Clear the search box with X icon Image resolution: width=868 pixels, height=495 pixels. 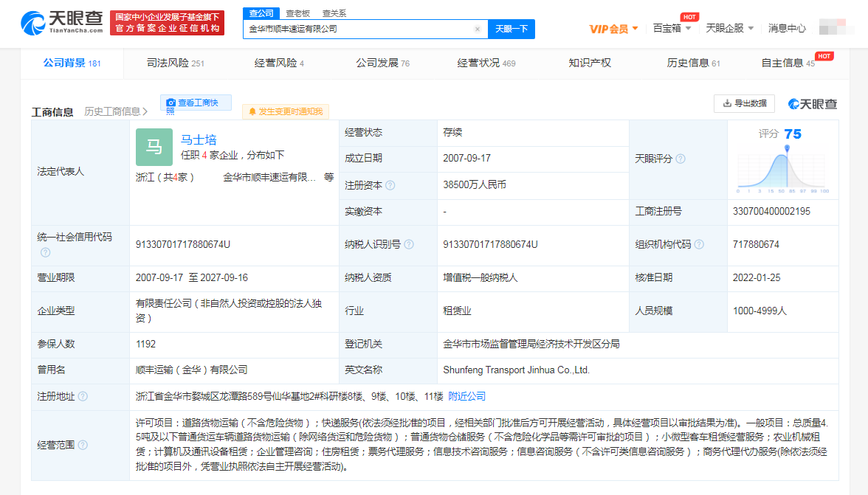478,30
